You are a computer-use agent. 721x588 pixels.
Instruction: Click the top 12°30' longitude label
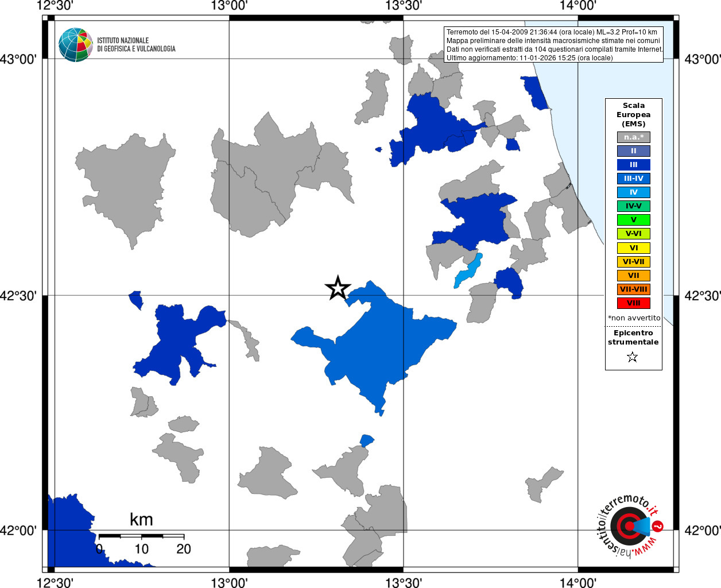point(55,6)
